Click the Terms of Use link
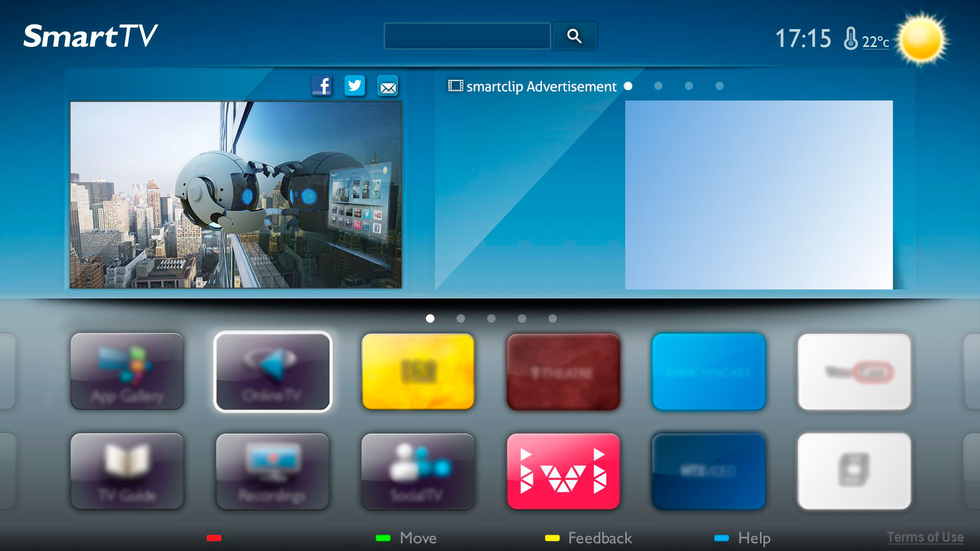This screenshot has height=551, width=980. tap(925, 537)
